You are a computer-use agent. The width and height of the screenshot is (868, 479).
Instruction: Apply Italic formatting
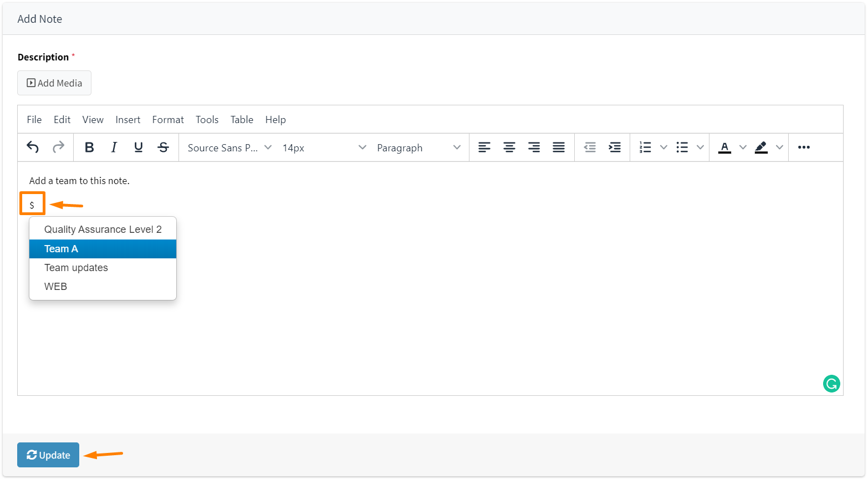pos(114,147)
